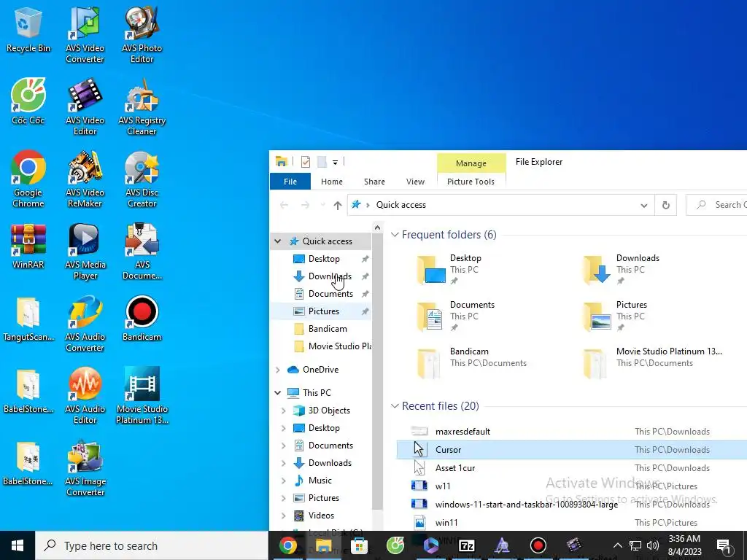Select the Bandicam desktop shortcut
747x560 pixels.
[142, 319]
